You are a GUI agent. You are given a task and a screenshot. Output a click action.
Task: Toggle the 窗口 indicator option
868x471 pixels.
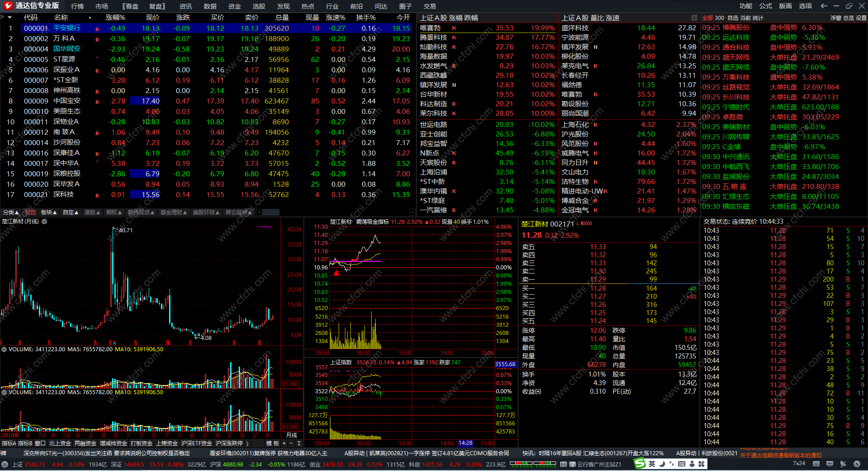[x=40, y=443]
